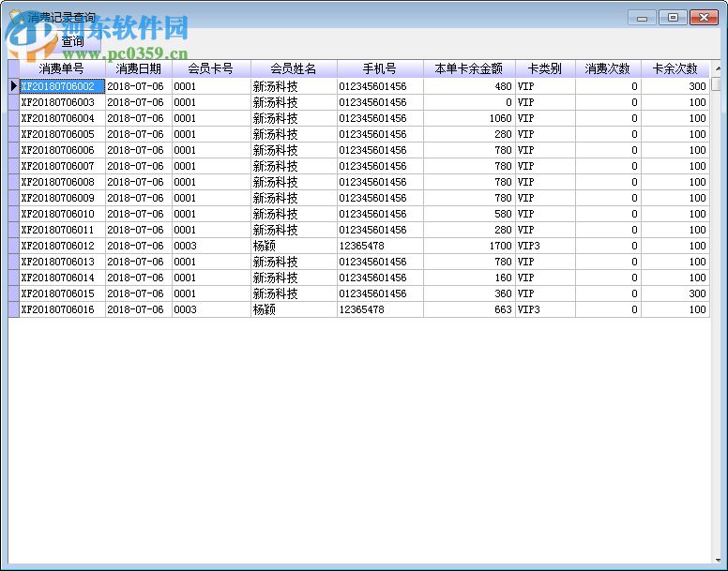Click balance 1700 cell
The height and width of the screenshot is (571, 728).
[x=469, y=246]
